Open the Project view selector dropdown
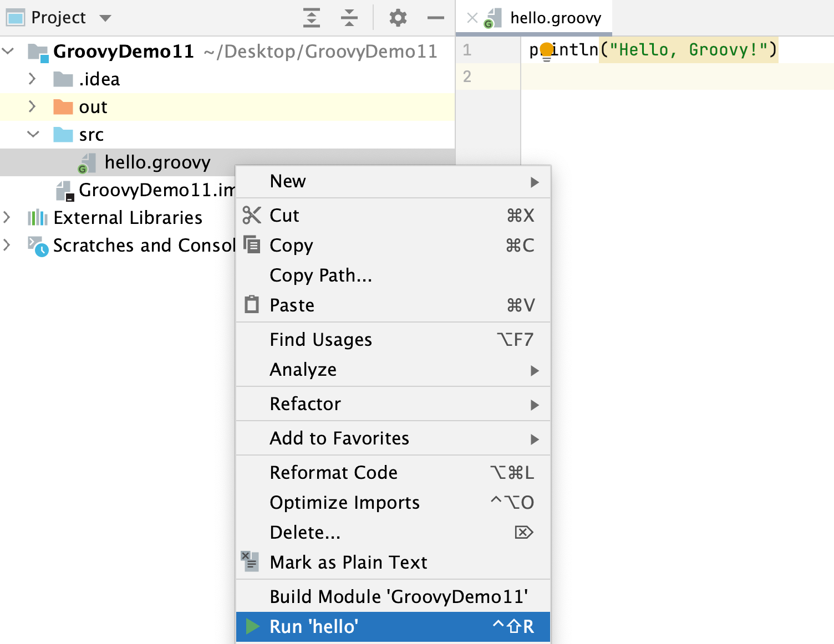This screenshot has height=644, width=834. pyautogui.click(x=105, y=17)
